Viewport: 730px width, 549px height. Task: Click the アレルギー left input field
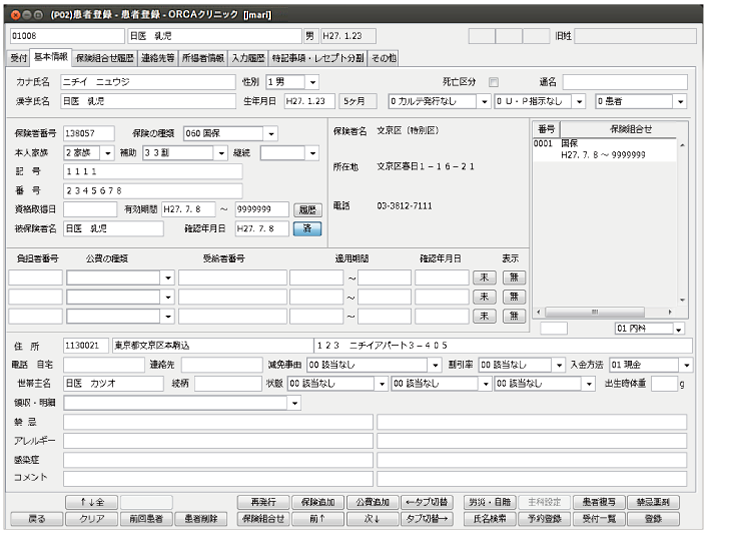218,441
